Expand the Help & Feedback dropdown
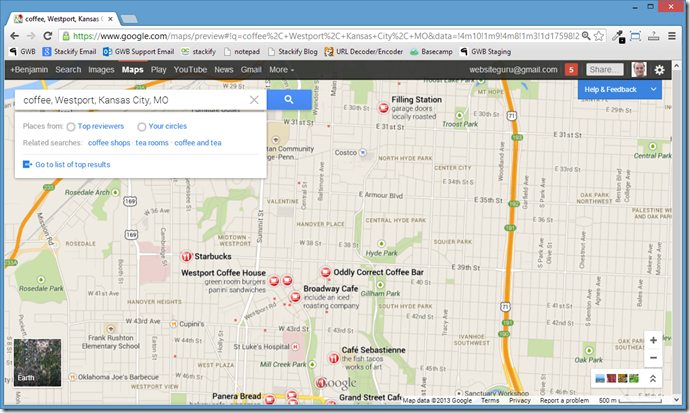The image size is (690, 413). tap(653, 89)
